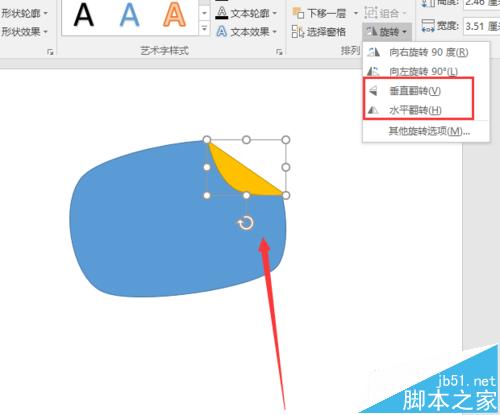The height and width of the screenshot is (415, 500).
Task: Open the 文本轮廓 dropdown arrow
Action: 275,13
